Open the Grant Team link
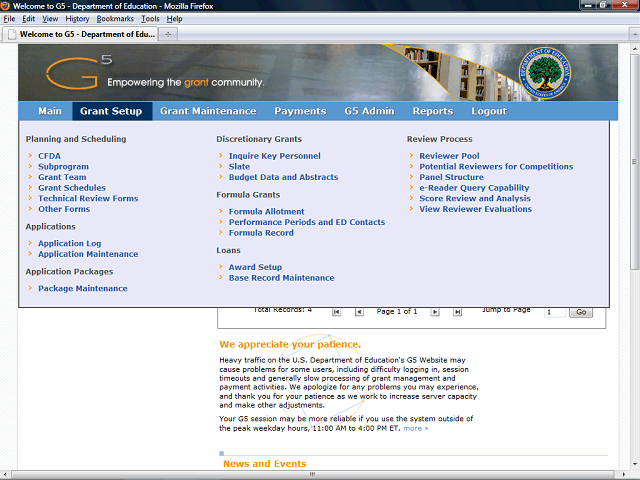Viewport: 640px width, 480px height. point(62,177)
